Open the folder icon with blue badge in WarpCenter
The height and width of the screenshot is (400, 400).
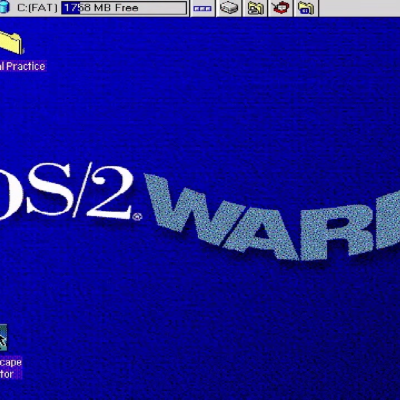pyautogui.click(x=306, y=8)
